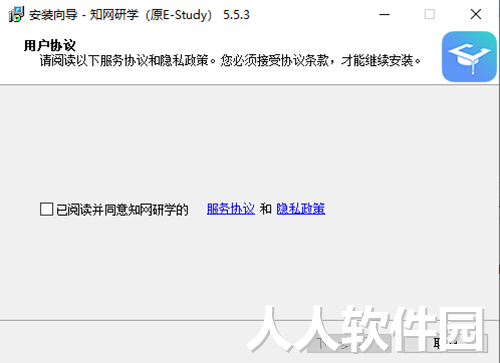Close the 安装向导 window
The height and width of the screenshot is (363, 500).
coord(476,14)
